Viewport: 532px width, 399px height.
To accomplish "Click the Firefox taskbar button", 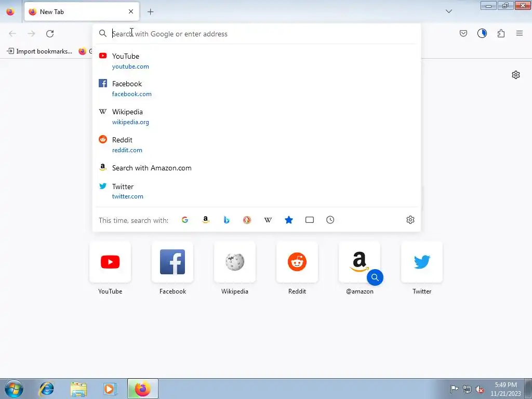I will pos(143,389).
